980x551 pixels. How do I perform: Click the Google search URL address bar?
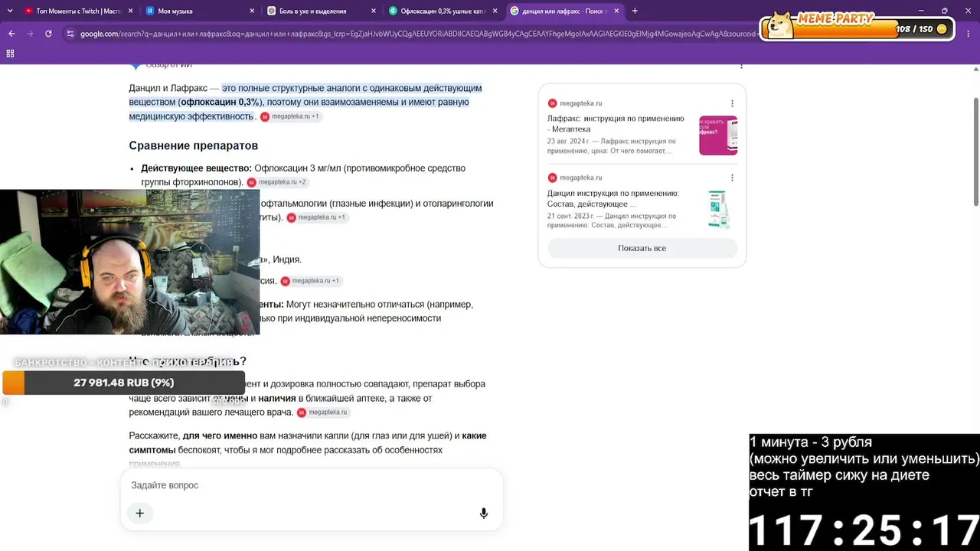417,34
